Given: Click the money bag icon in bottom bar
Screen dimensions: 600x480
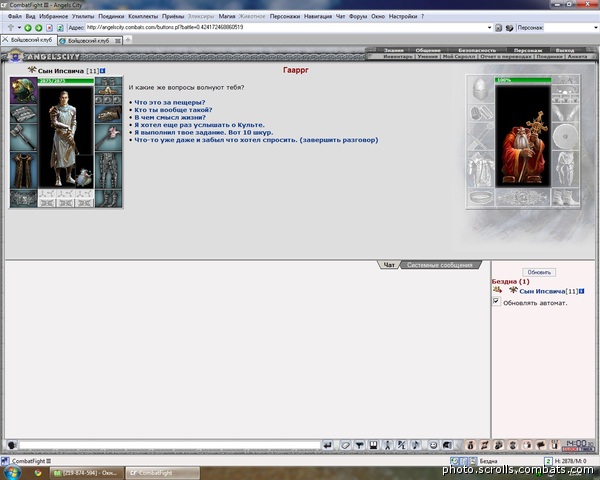Looking at the screenshot, I should [470, 445].
